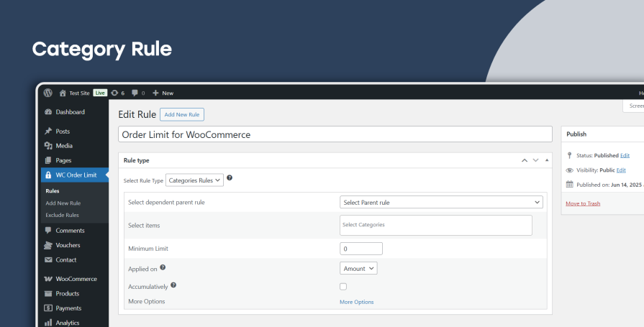
Task: Click the Payments dollar icon
Action: (48, 308)
